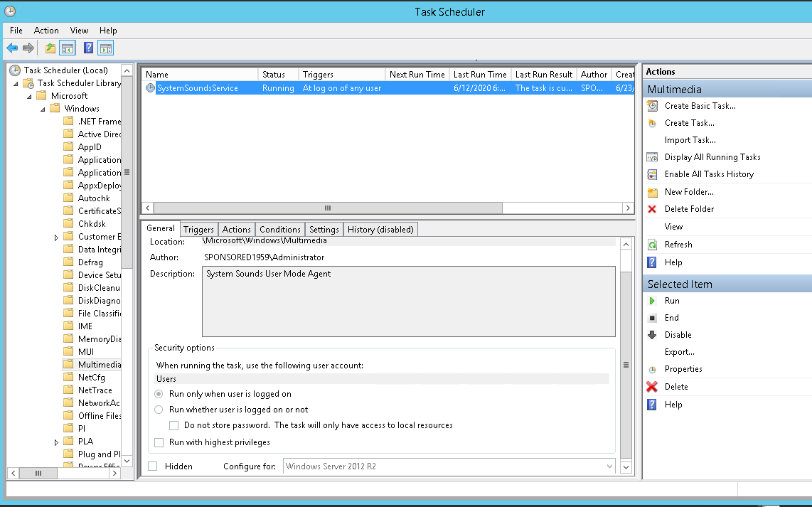This screenshot has width=812, height=507.
Task: Click the Display All Running Tasks icon
Action: tap(652, 157)
